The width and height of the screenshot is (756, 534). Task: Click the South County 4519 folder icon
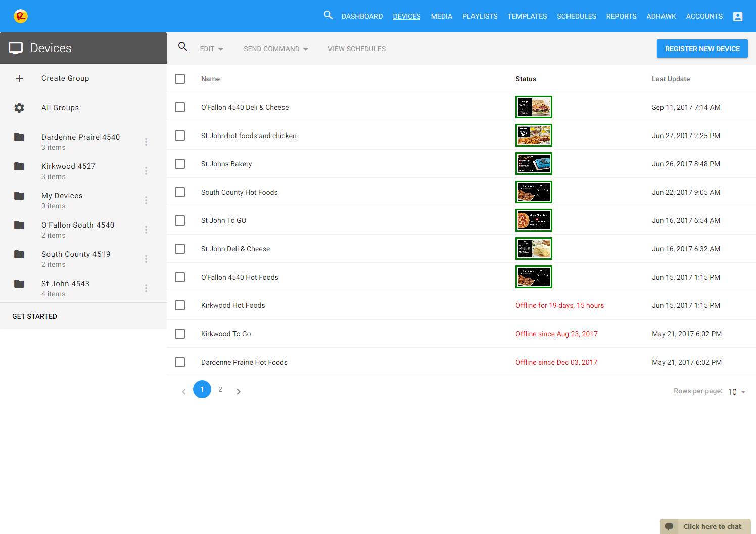coord(19,254)
